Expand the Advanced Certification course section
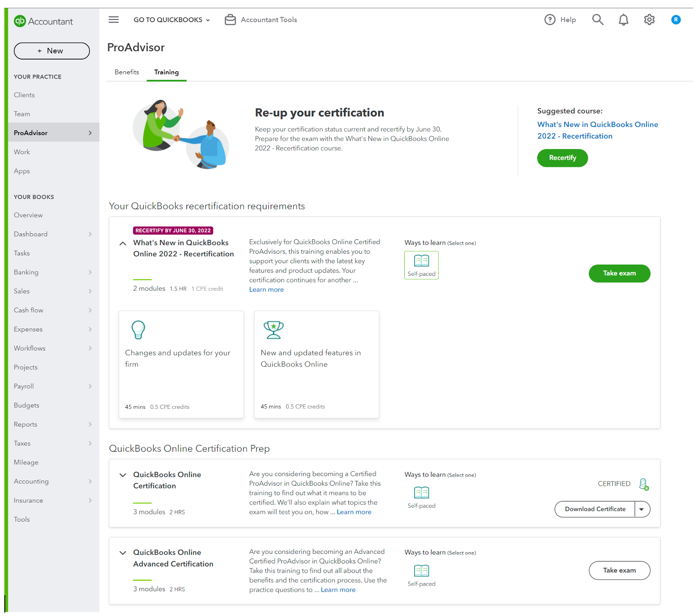Image resolution: width=700 pixels, height=616 pixels. (123, 553)
